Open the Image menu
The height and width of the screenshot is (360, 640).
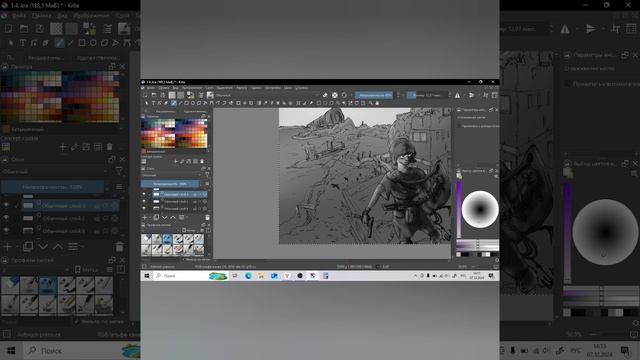[x=192, y=88]
